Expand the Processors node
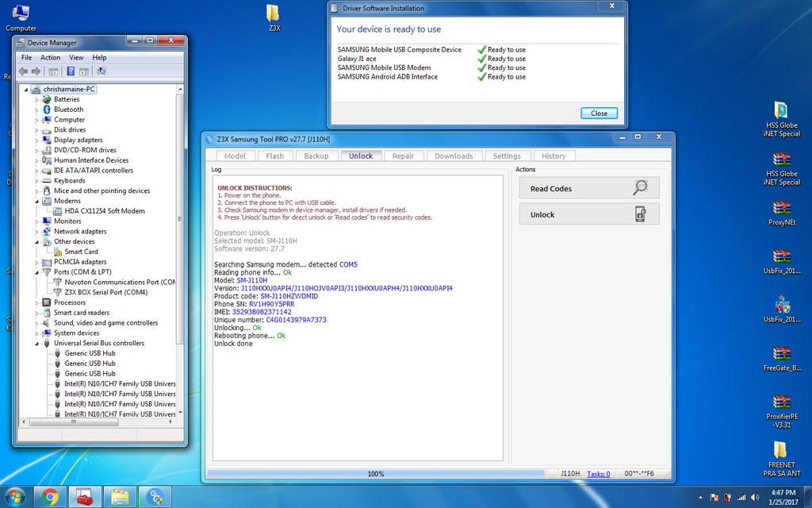Image resolution: width=812 pixels, height=508 pixels. coord(36,302)
